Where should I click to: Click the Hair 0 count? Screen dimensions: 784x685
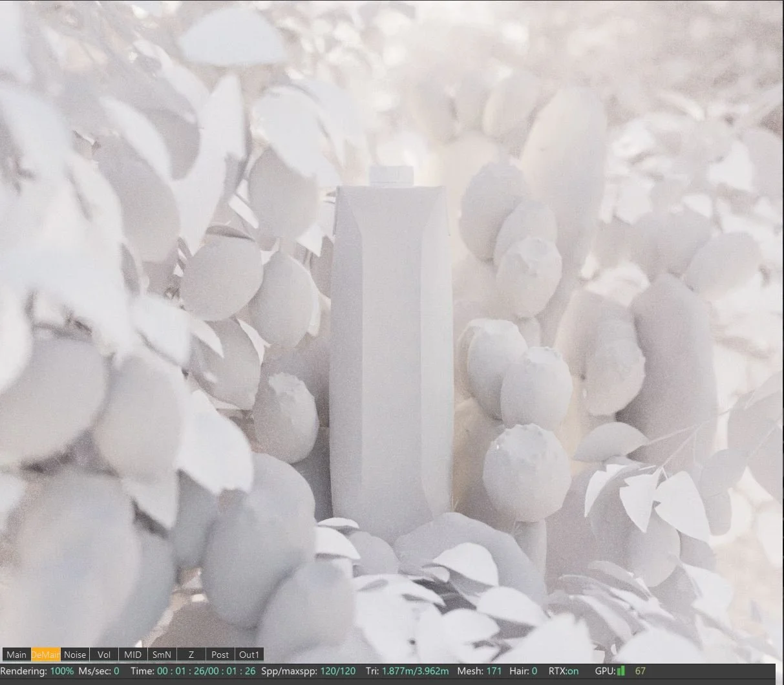[524, 671]
